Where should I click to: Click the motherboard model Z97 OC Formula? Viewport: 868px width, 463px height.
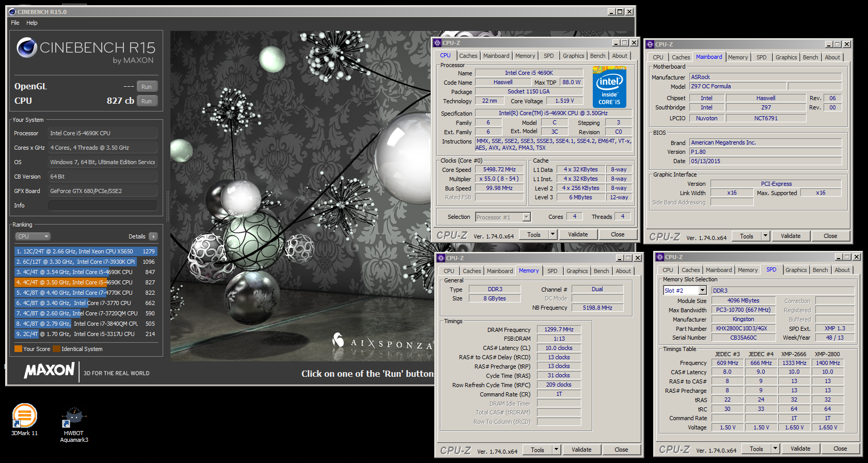point(737,86)
